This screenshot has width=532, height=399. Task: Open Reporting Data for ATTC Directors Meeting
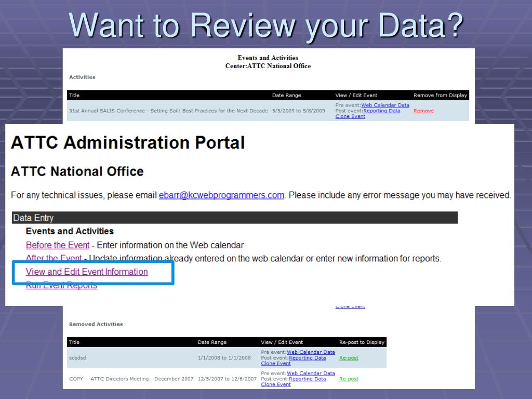308,379
